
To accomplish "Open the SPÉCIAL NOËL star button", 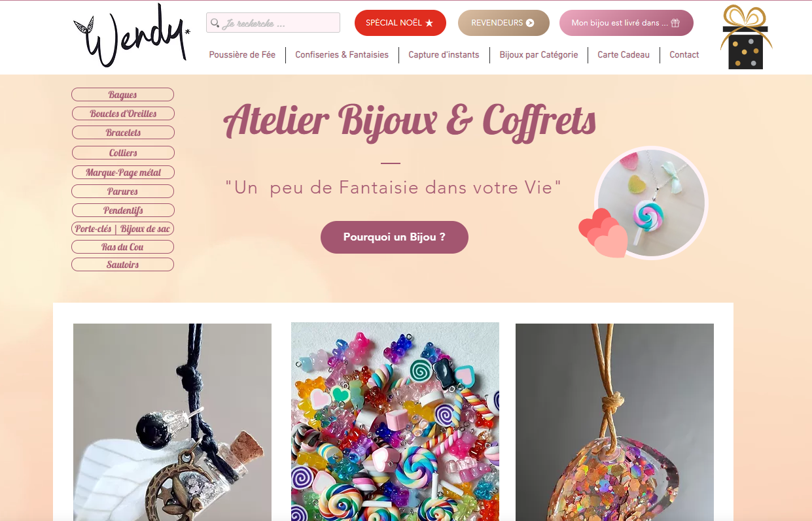I will (x=400, y=23).
